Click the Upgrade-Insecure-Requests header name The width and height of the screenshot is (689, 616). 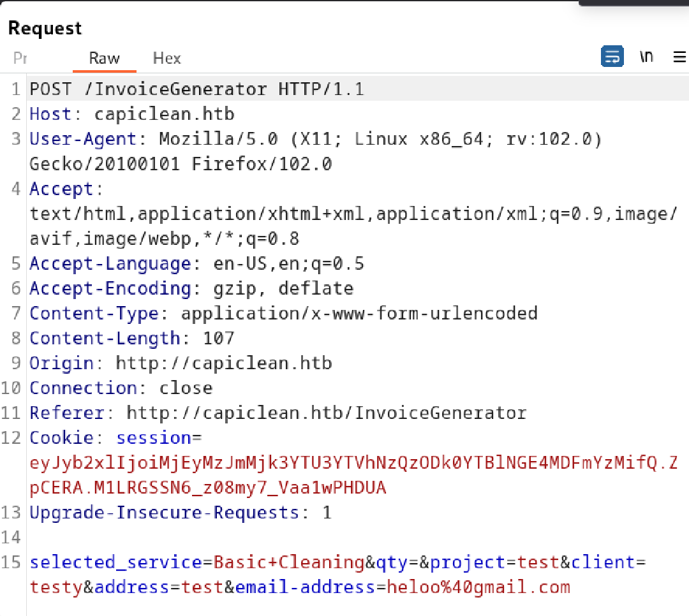(x=163, y=513)
